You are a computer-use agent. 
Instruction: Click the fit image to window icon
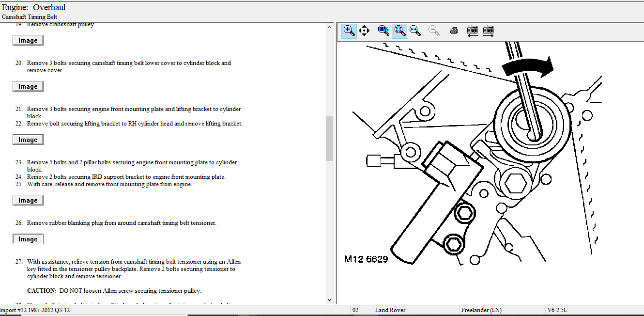(x=399, y=31)
